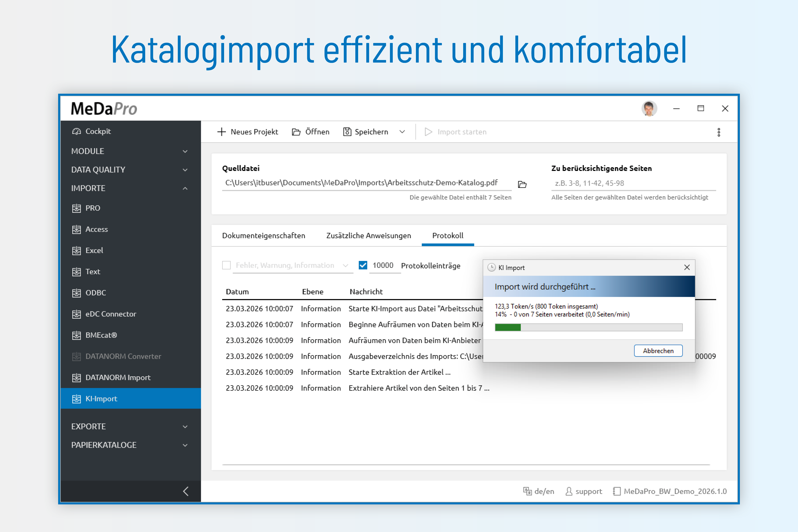
Task: Expand the MODULE section
Action: click(185, 151)
